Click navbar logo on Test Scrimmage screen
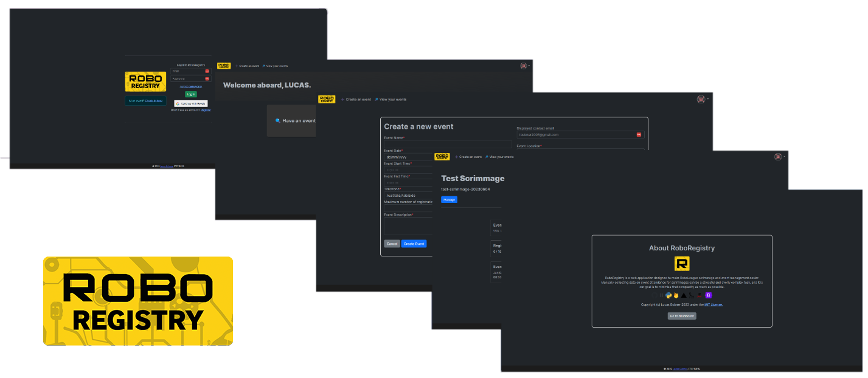Screen dimensions: 868x378 [x=442, y=157]
